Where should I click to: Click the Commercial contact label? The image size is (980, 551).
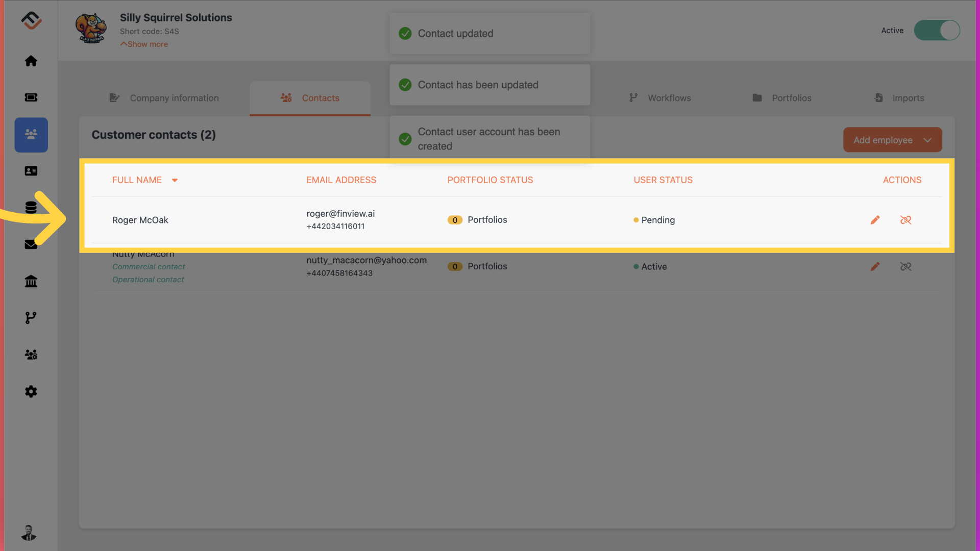click(149, 267)
